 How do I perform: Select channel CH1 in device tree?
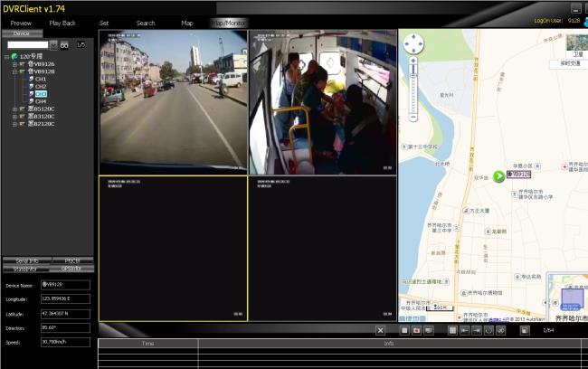(x=41, y=79)
